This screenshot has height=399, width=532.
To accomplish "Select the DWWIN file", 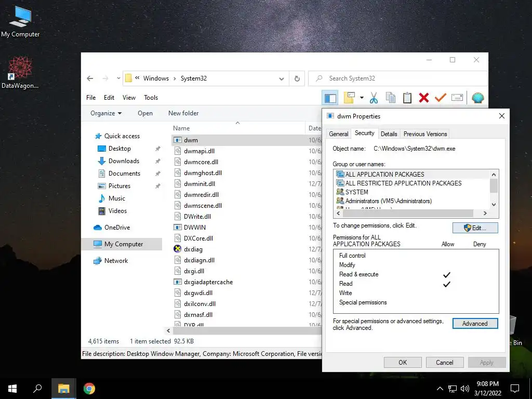I will point(195,228).
